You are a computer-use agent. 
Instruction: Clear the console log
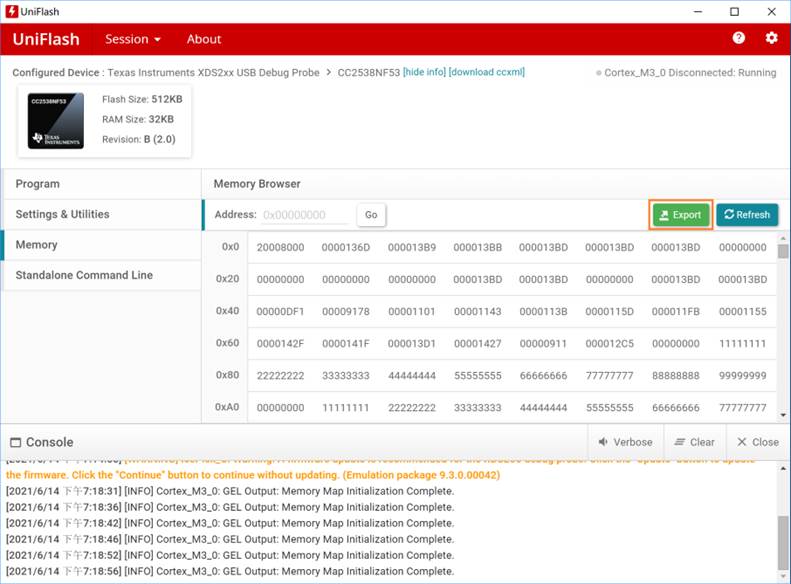[694, 442]
